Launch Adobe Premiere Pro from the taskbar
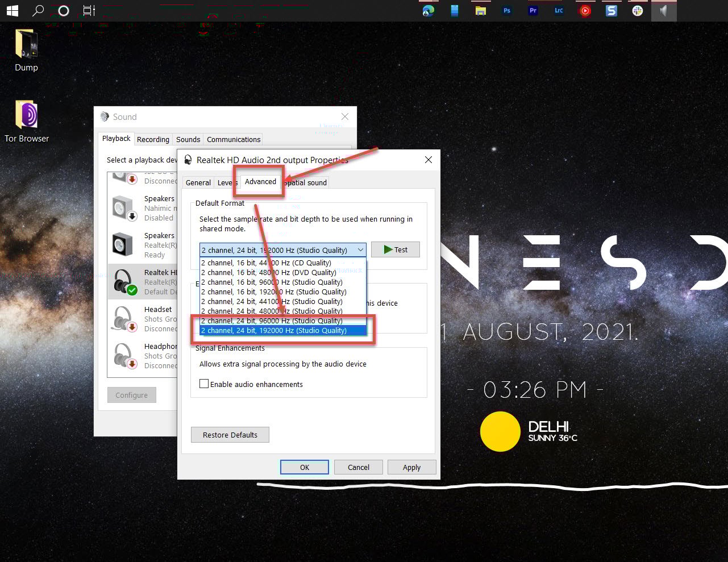This screenshot has width=728, height=562. click(533, 10)
